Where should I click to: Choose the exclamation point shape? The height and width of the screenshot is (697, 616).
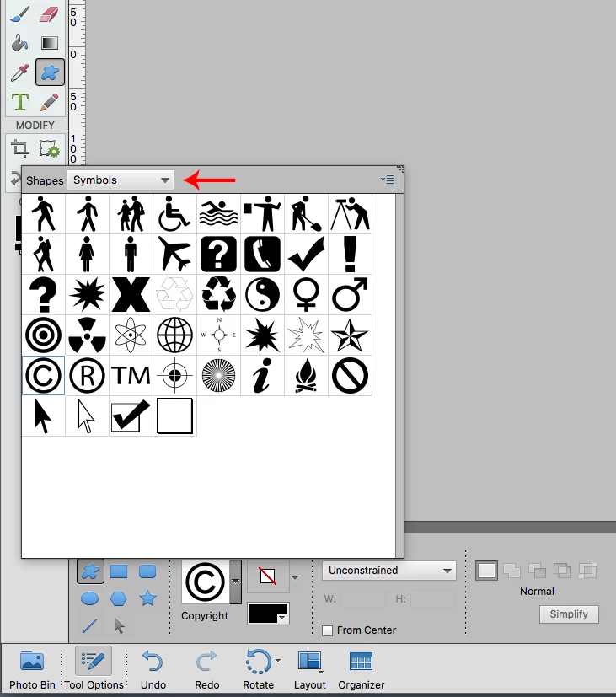pyautogui.click(x=350, y=254)
